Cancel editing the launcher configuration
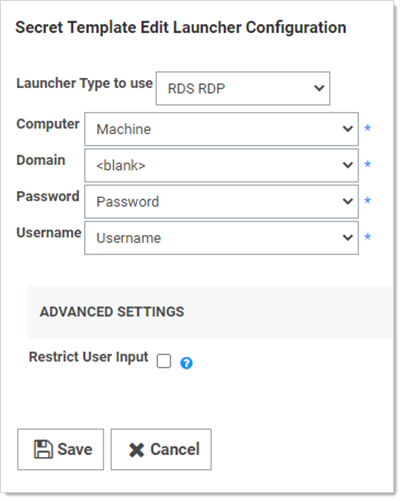Image resolution: width=402 pixels, height=501 pixels. coord(161,449)
